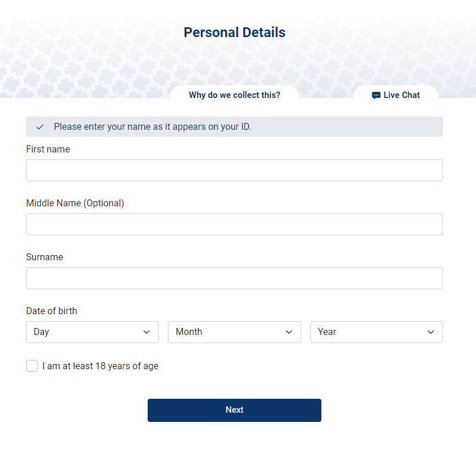Click the chevron arrow in Day dropdown
This screenshot has height=466, width=476.
tap(147, 332)
